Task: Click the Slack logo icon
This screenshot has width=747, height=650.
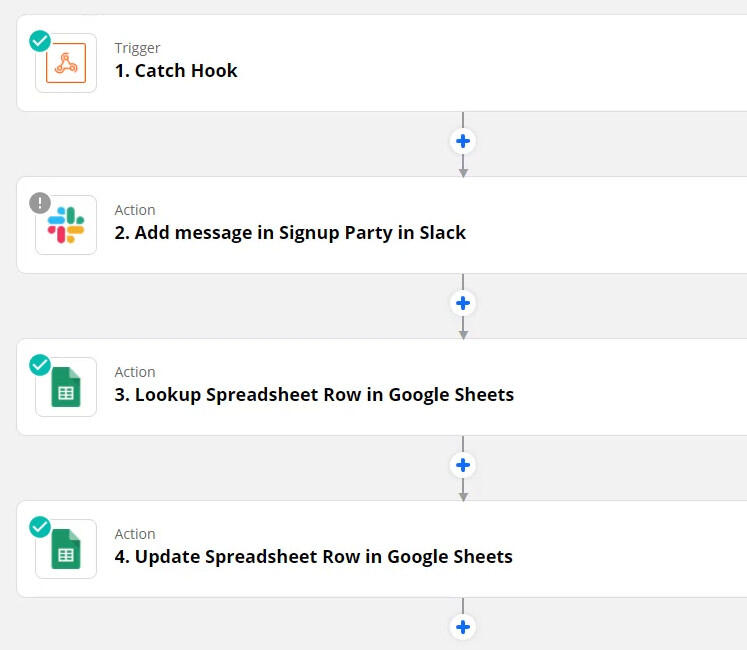Action: (x=66, y=226)
